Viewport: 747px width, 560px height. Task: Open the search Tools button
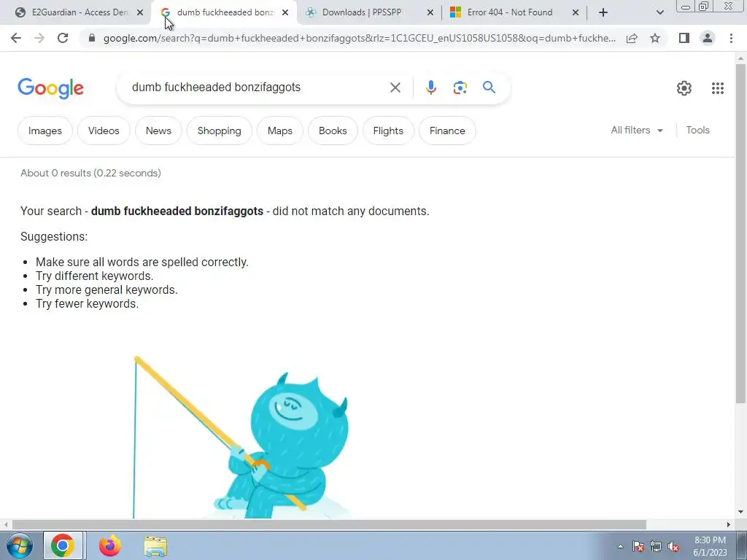coord(698,130)
